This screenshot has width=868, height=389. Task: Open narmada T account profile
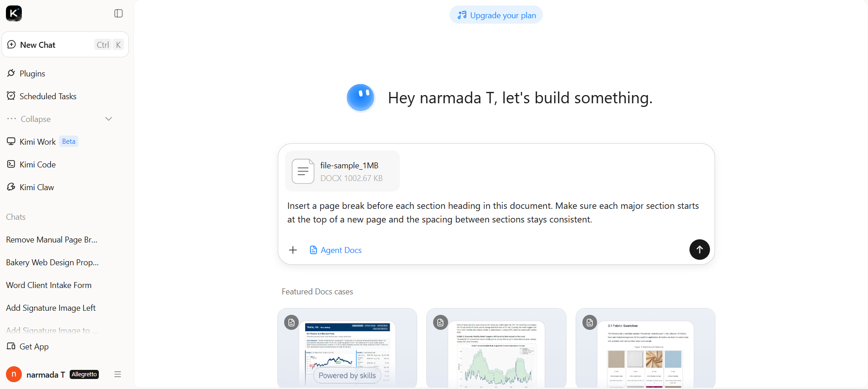pyautogui.click(x=52, y=374)
